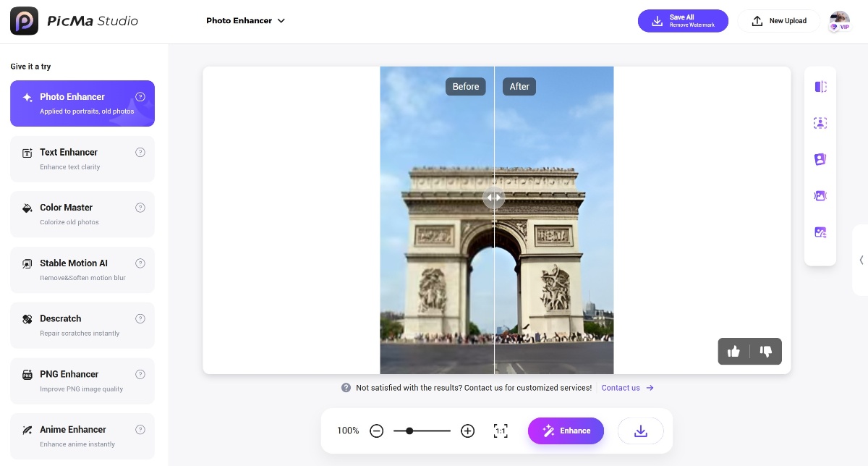Click the Color Master paint bucket icon
Screen dimensions: 868x466
point(27,208)
